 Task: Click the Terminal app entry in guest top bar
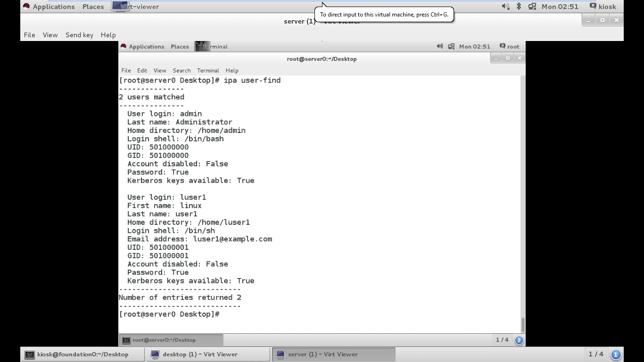(x=212, y=47)
